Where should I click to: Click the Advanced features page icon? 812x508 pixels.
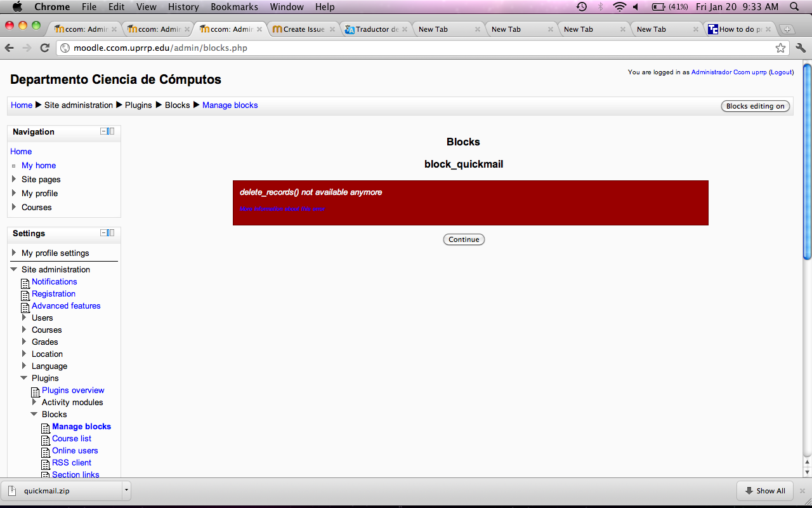pyautogui.click(x=25, y=307)
